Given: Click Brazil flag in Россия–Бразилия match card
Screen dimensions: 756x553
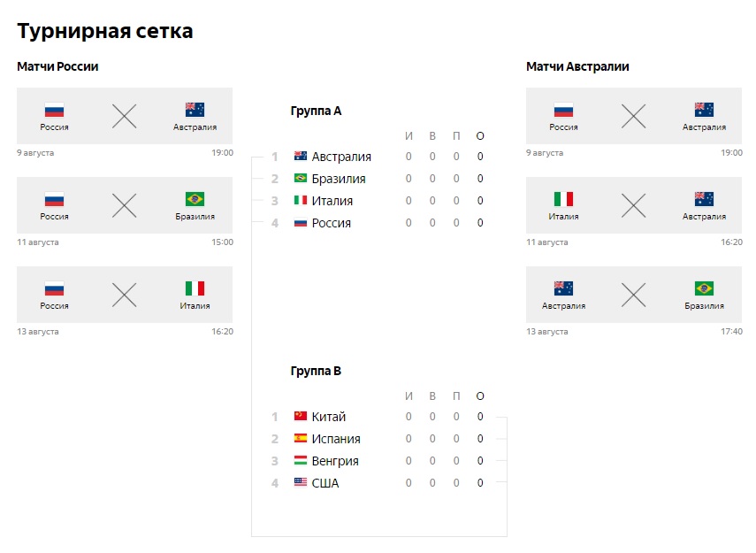Looking at the screenshot, I should (x=195, y=199).
